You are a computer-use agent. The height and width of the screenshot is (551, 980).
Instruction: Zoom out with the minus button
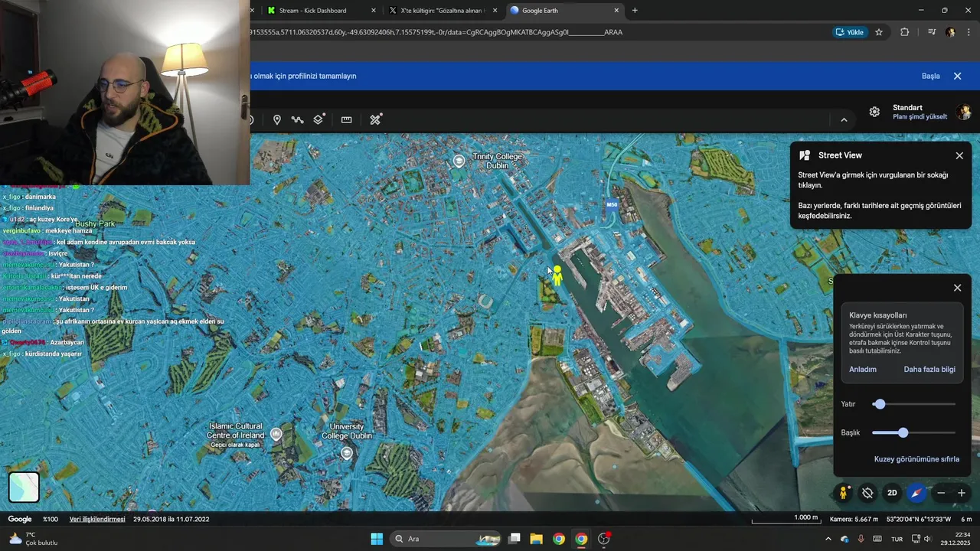pos(941,493)
